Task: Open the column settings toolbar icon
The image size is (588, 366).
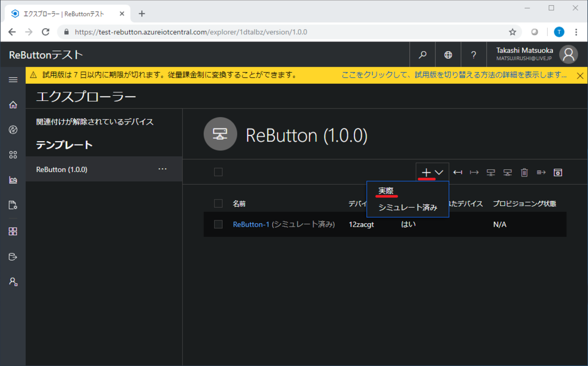Action: pos(558,172)
